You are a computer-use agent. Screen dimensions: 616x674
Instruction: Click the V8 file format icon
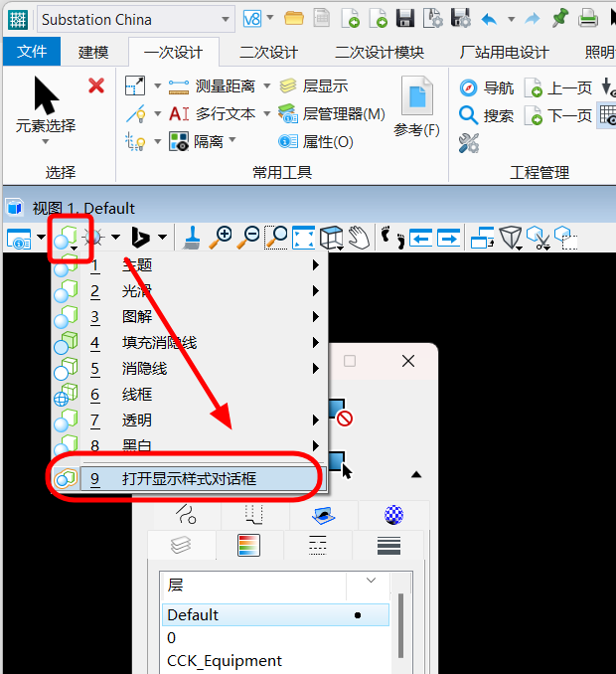[252, 19]
